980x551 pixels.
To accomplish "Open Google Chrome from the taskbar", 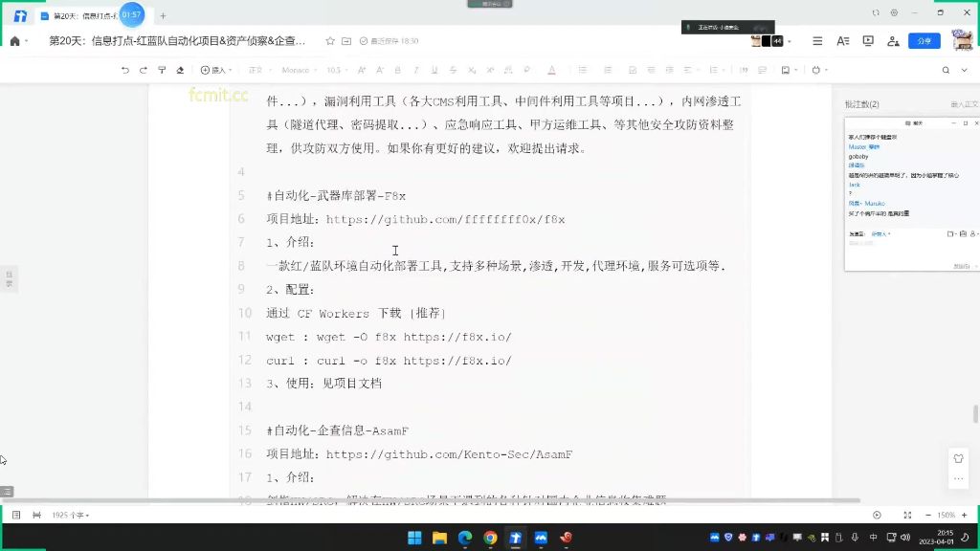I will click(490, 538).
